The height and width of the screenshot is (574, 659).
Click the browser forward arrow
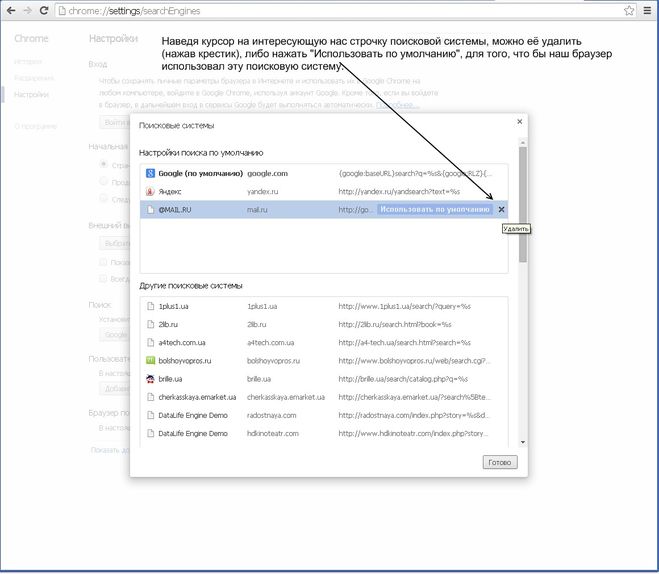(x=27, y=10)
